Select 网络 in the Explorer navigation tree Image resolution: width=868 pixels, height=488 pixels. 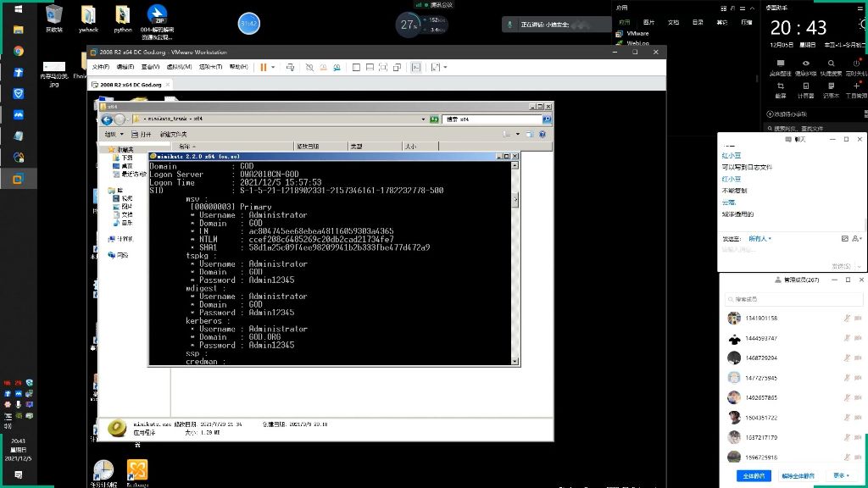(119, 255)
